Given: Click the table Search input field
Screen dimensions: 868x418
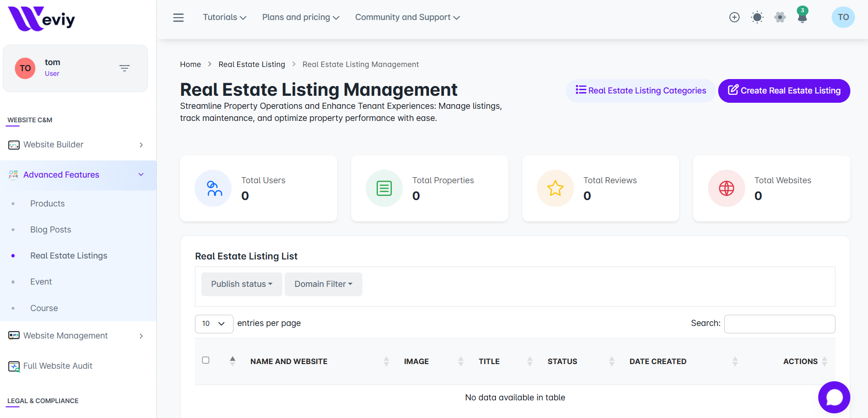Looking at the screenshot, I should [x=779, y=324].
